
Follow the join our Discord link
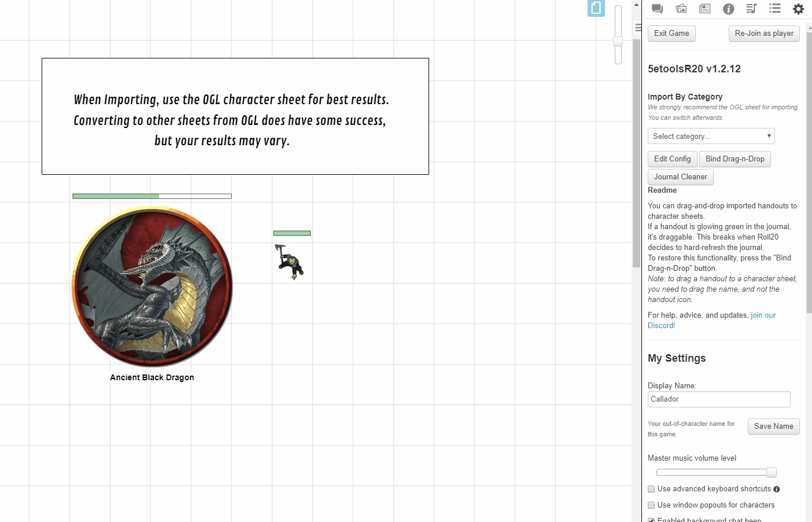coord(763,315)
